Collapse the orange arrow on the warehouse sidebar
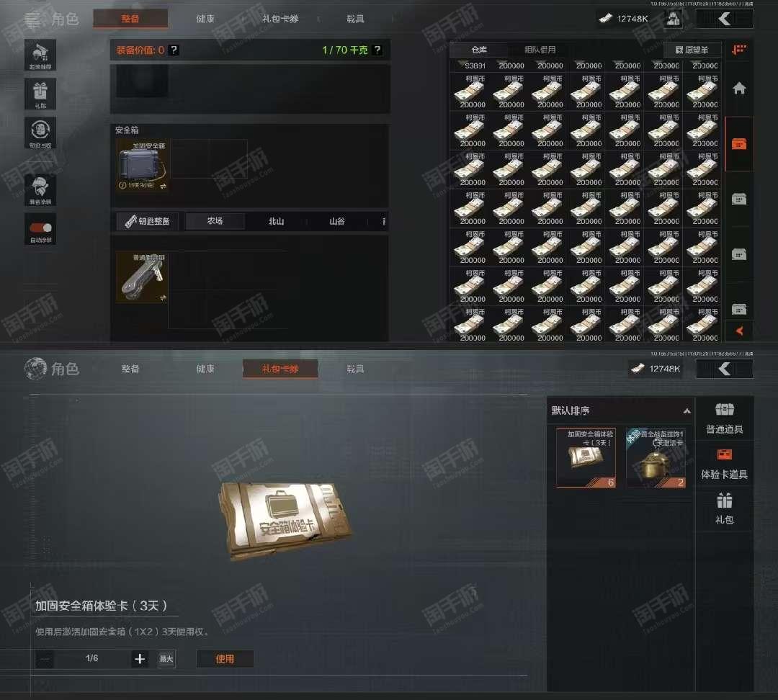Screen dimensions: 778x700 739,331
